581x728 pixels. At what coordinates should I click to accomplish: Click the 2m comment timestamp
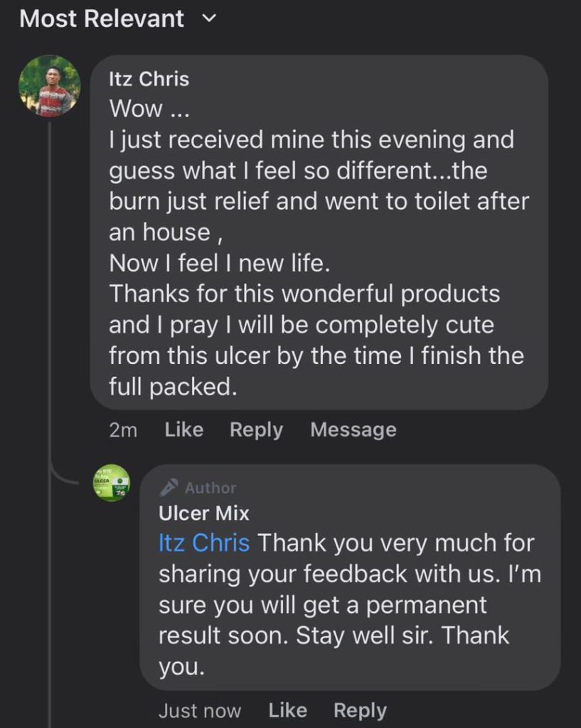pyautogui.click(x=124, y=430)
